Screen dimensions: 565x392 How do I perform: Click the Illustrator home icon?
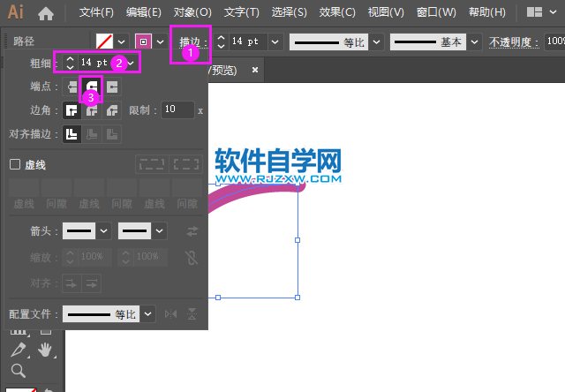(46, 14)
